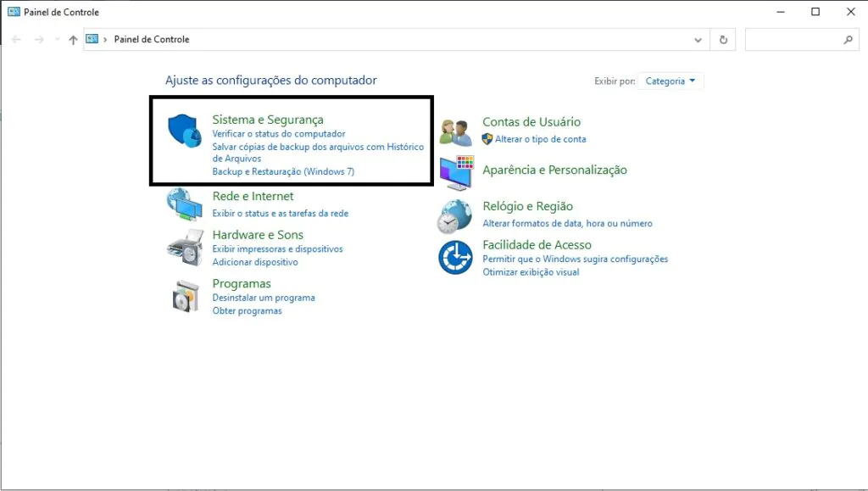
Task: Expand the address bar history dropdown
Action: click(x=698, y=40)
